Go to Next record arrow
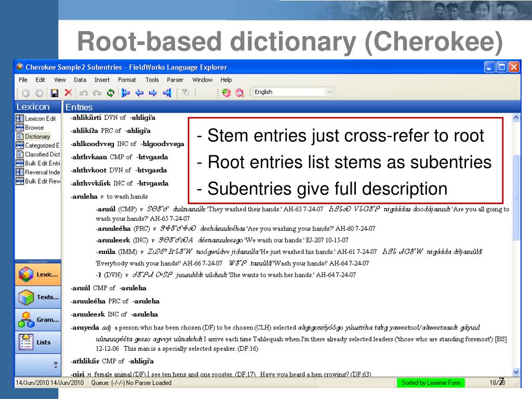 (153, 92)
